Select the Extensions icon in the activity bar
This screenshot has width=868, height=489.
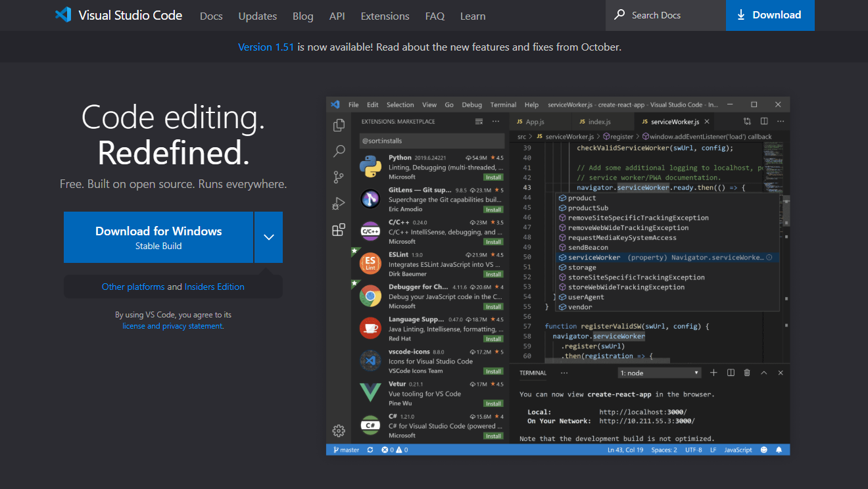(339, 230)
